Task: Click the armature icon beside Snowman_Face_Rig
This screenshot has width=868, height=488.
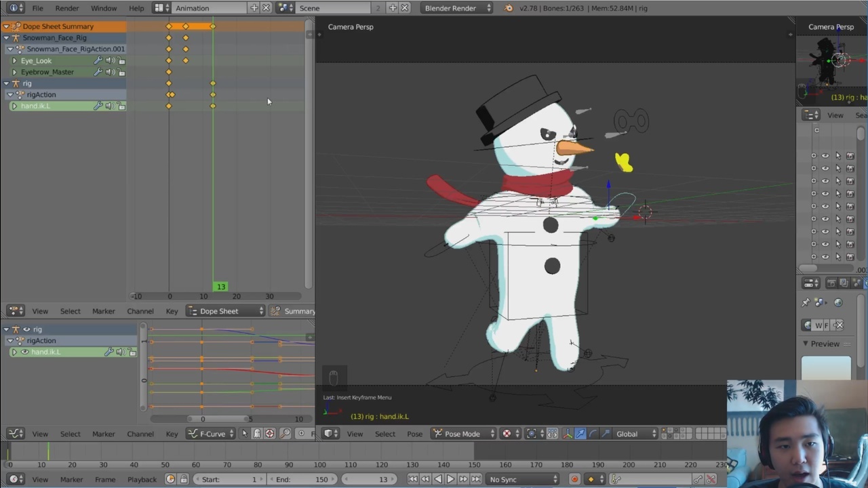Action: [16, 38]
